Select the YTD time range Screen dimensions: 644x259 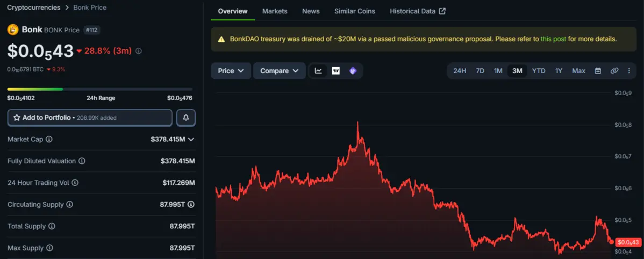539,70
